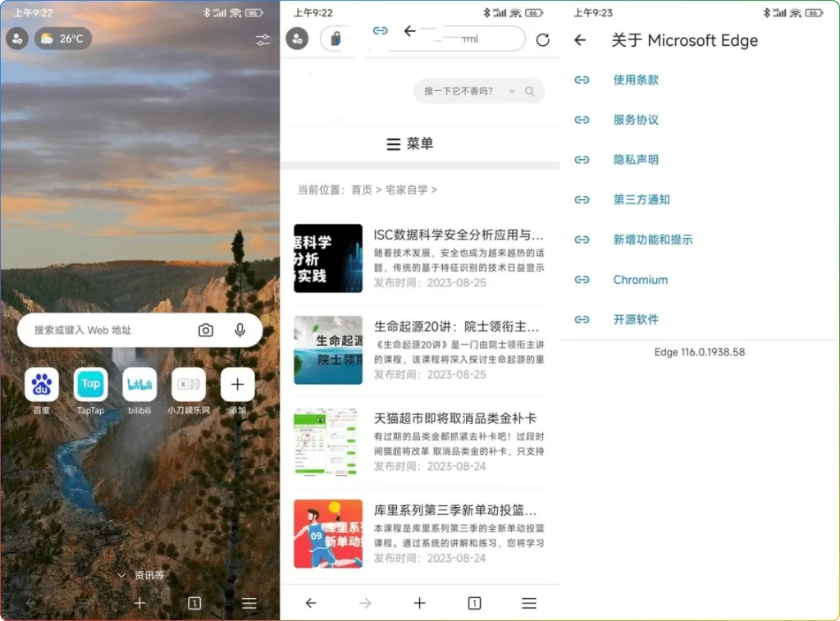This screenshot has width=840, height=621.
Task: Go back from 关于 Microsoft Edge page
Action: coord(580,40)
